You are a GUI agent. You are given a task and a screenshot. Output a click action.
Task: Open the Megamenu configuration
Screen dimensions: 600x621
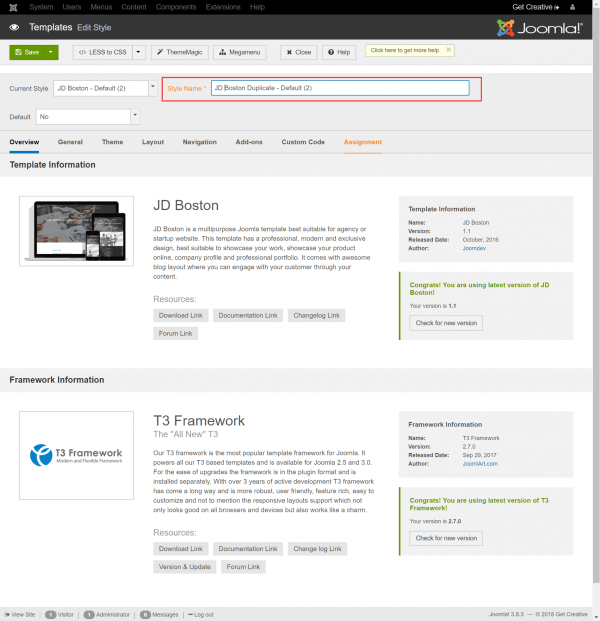[240, 52]
